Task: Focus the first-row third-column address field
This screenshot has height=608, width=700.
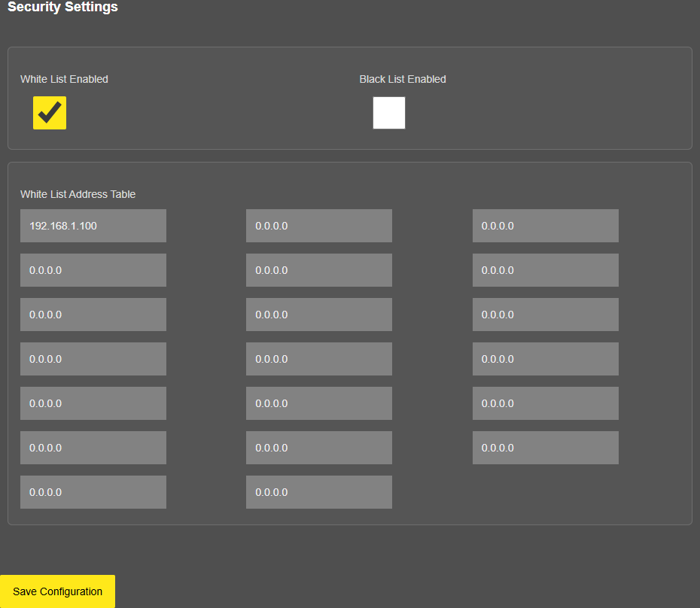Action: click(x=546, y=226)
